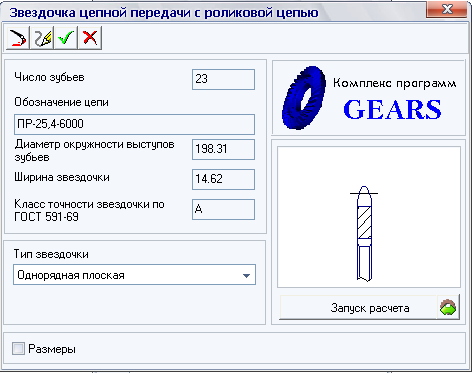Click the Ширина звездочки label

(62, 177)
